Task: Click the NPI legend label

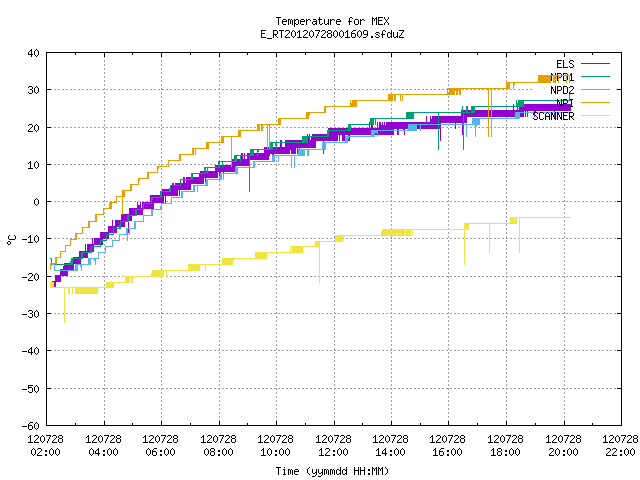Action: pos(565,103)
